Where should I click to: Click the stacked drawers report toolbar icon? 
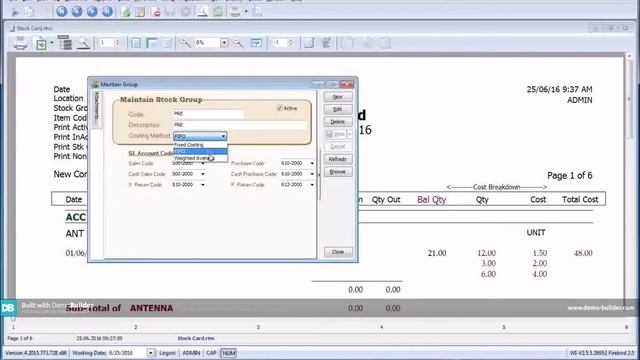pos(64,42)
